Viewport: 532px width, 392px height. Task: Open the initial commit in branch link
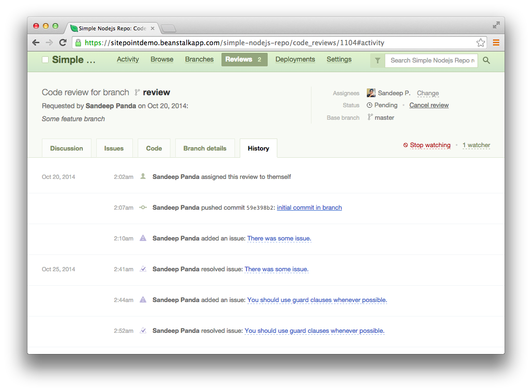pos(309,208)
